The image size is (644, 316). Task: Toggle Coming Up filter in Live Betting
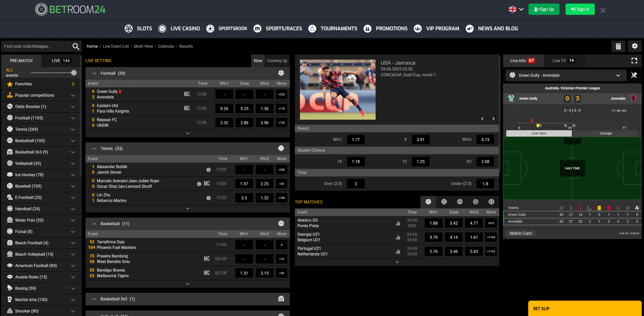pyautogui.click(x=277, y=61)
